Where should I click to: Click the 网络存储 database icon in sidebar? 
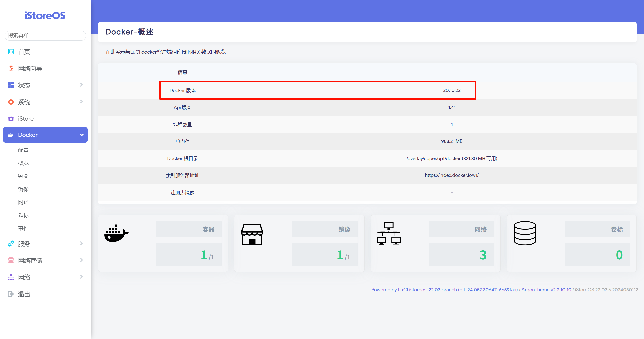(11, 260)
